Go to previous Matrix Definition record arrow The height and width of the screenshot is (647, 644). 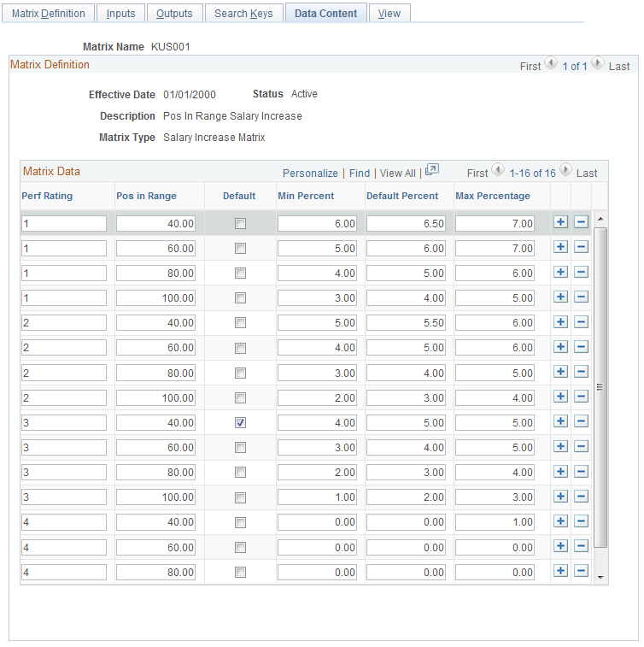pyautogui.click(x=551, y=63)
